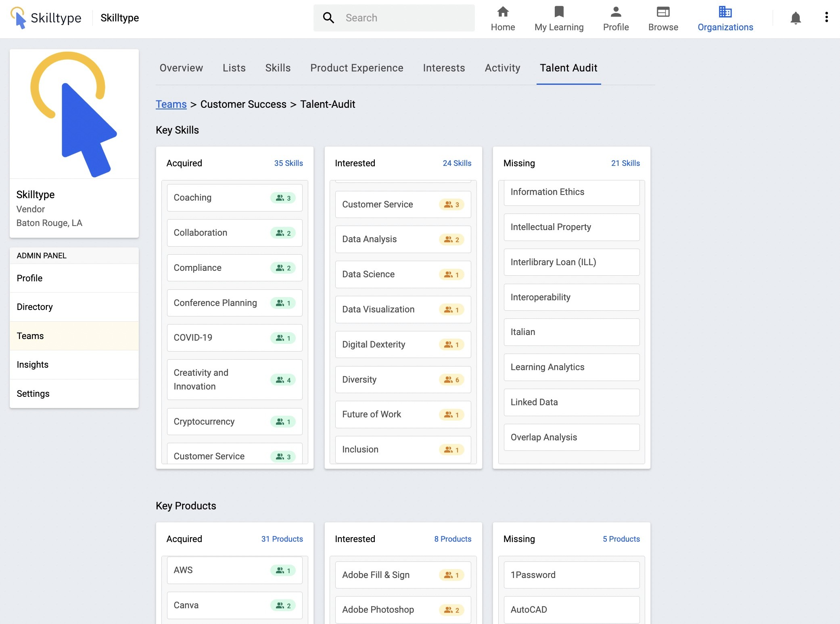Click on Information Ethics missing skill
This screenshot has width=840, height=624.
click(x=571, y=191)
